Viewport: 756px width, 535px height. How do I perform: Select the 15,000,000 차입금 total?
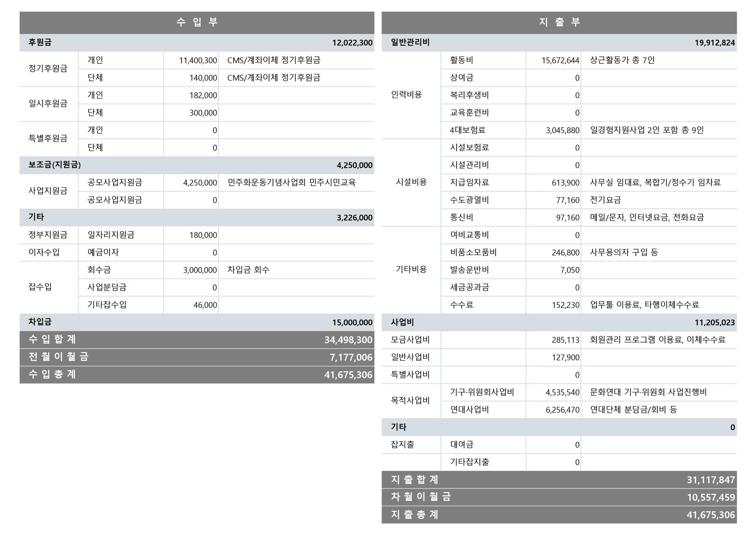[352, 322]
